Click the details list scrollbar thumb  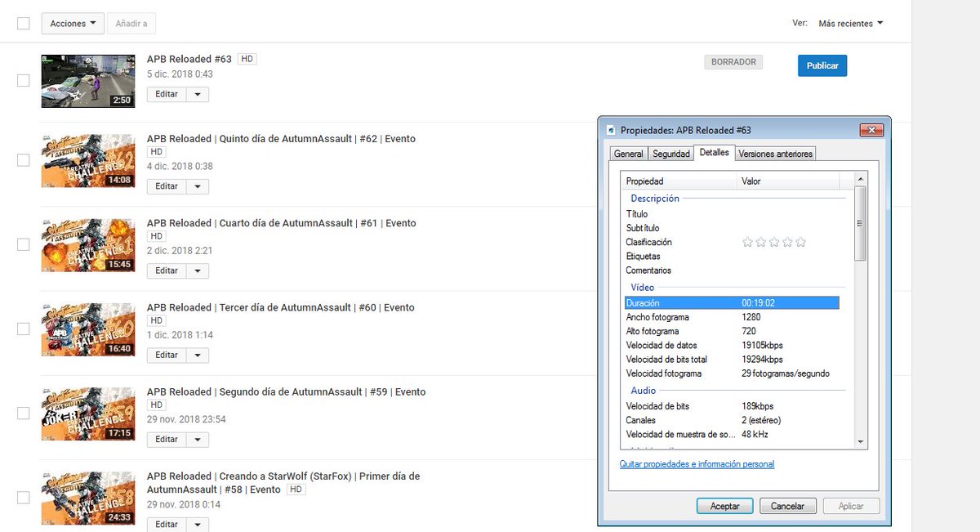click(860, 223)
